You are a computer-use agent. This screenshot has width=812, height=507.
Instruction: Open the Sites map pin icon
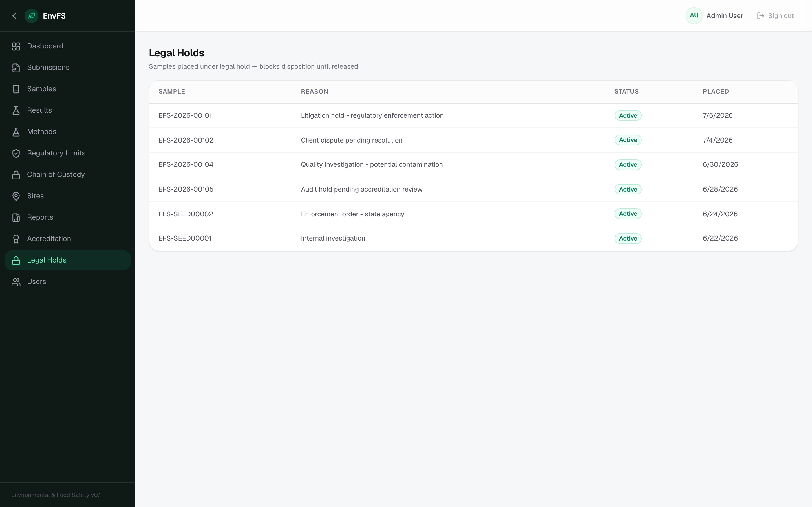pos(16,196)
